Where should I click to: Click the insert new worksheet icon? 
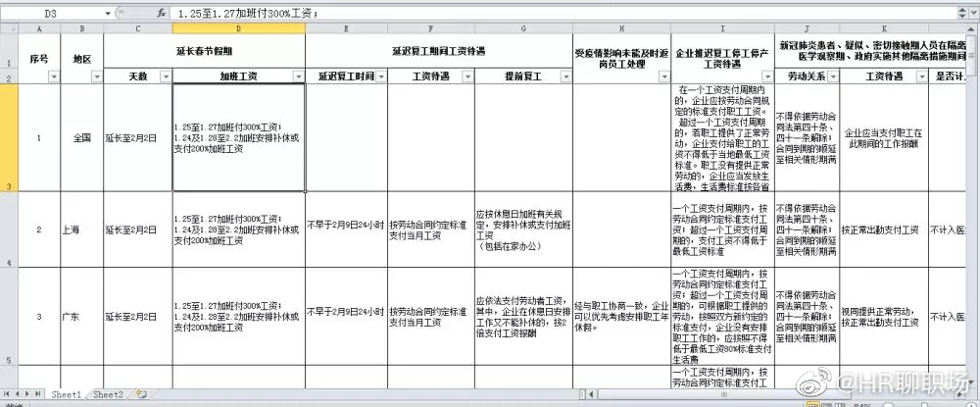[x=141, y=394]
